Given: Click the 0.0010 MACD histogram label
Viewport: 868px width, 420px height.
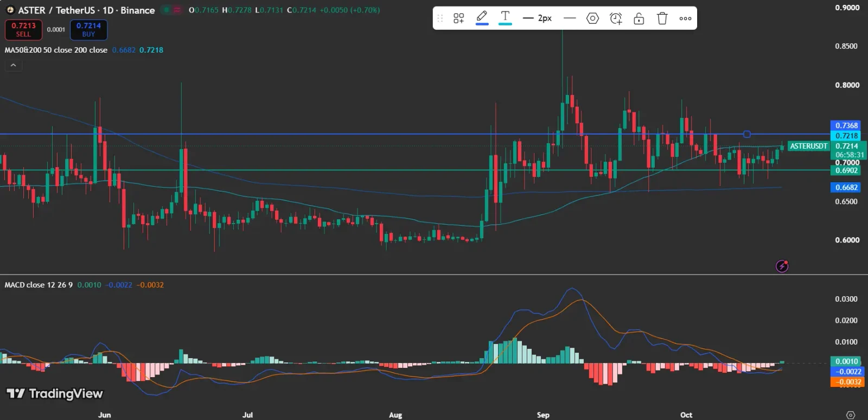Looking at the screenshot, I should point(846,361).
